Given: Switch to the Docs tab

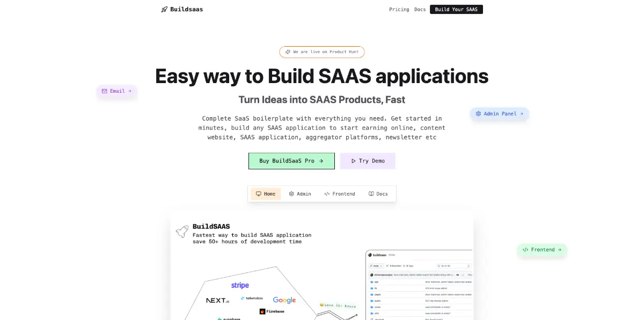Looking at the screenshot, I should tap(378, 194).
